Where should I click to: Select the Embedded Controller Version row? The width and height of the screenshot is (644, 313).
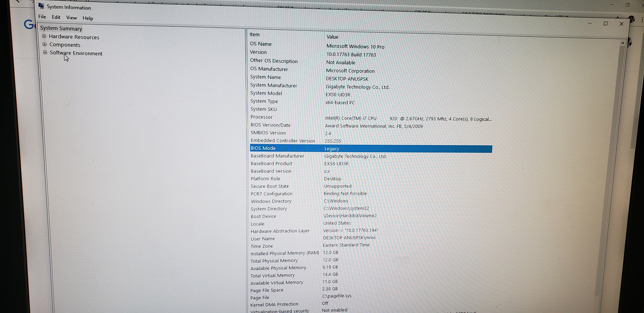click(x=371, y=141)
